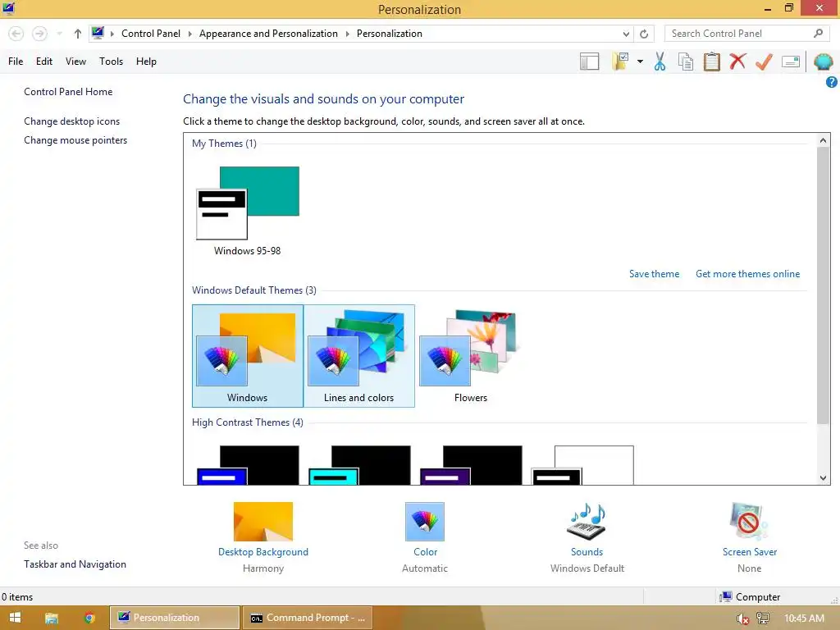Click the folder options toolbar icon
This screenshot has width=840, height=630.
pos(620,62)
